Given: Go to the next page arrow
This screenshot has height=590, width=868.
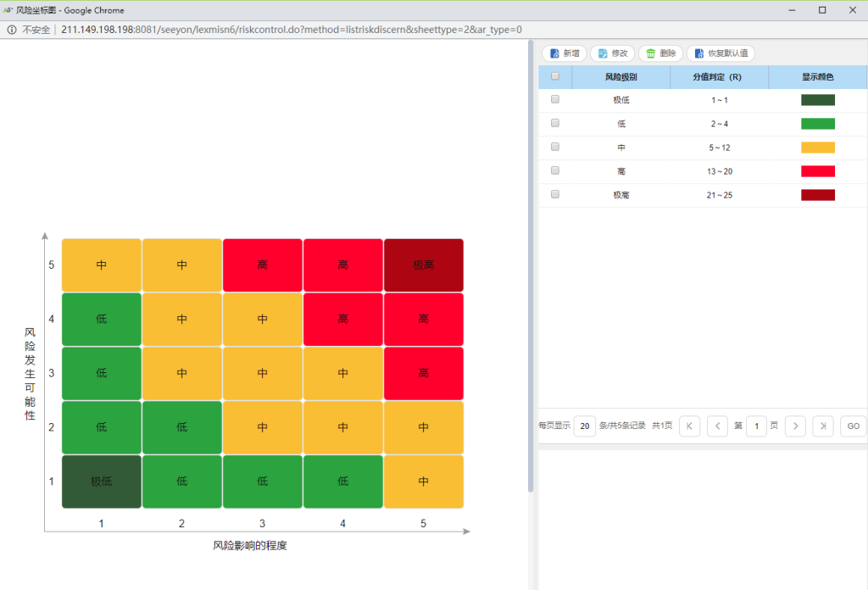Looking at the screenshot, I should [795, 426].
